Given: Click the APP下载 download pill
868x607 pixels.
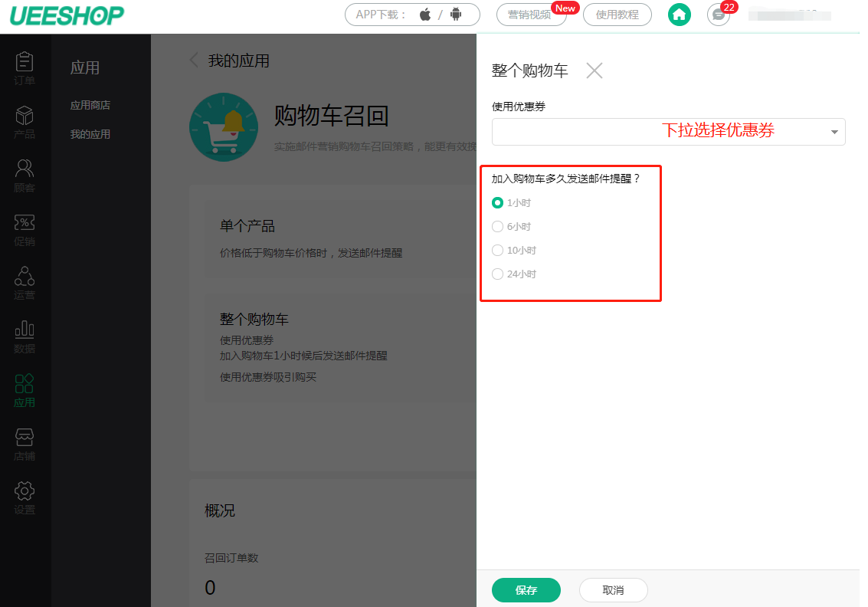Looking at the screenshot, I should tap(412, 15).
